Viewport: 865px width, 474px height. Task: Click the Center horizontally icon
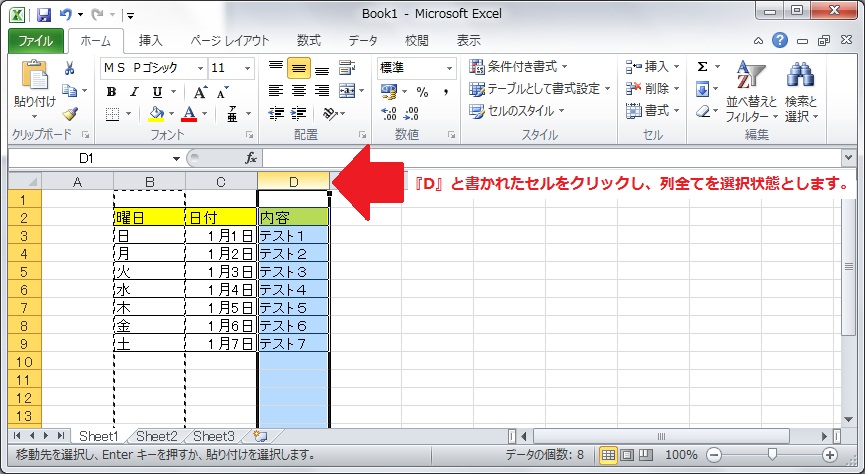pos(298,90)
